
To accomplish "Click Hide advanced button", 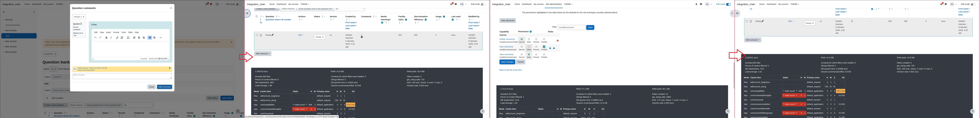I will 508,20.
